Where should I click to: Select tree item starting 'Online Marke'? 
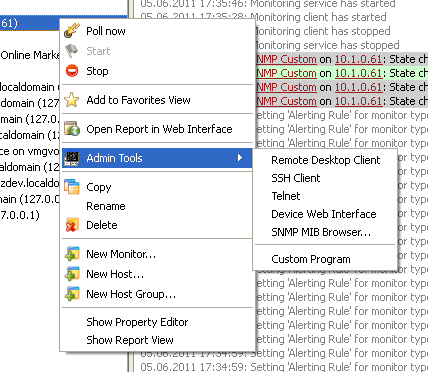[x=30, y=55]
